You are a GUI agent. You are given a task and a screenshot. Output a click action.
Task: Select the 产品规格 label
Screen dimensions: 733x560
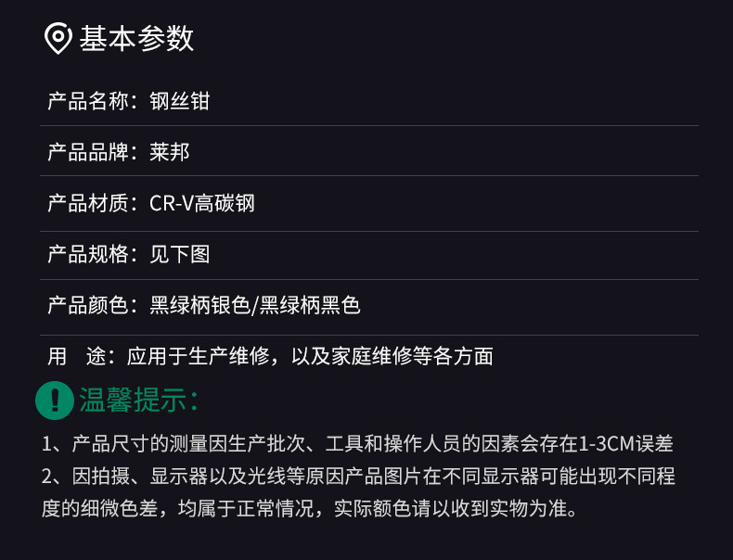pyautogui.click(x=88, y=254)
